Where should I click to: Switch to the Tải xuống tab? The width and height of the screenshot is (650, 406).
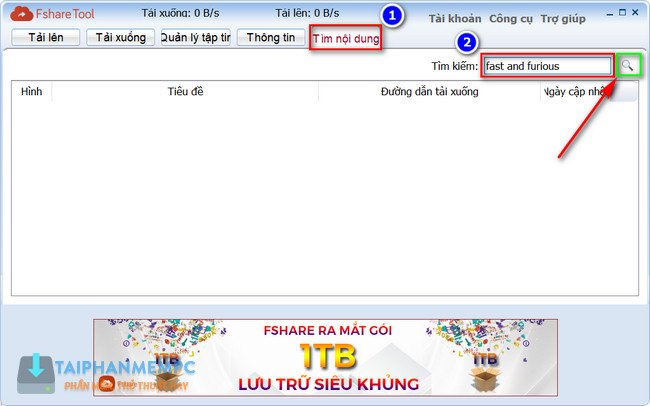click(120, 38)
